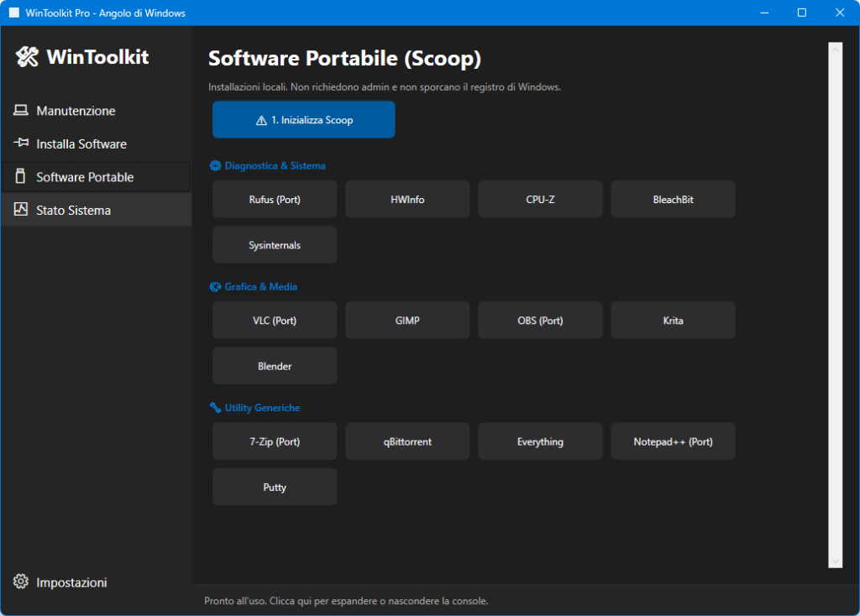Select Software Portable in the sidebar
Image resolution: width=860 pixels, height=616 pixels.
pos(96,176)
